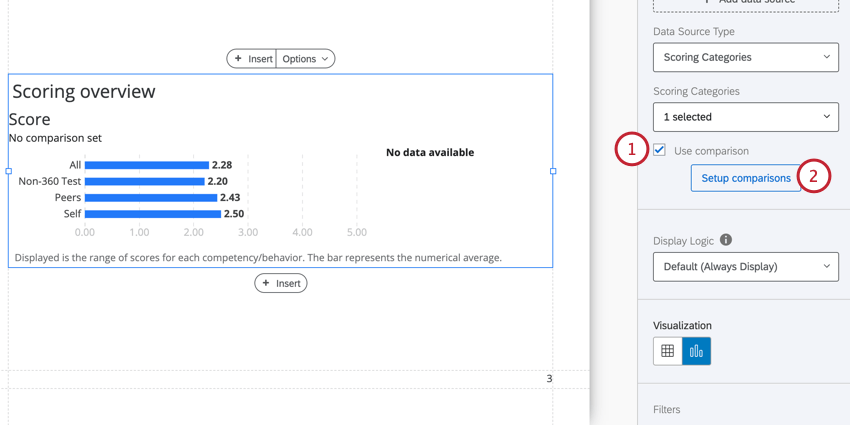This screenshot has height=425, width=850.
Task: Open the Options menu above the widget
Action: click(x=305, y=59)
